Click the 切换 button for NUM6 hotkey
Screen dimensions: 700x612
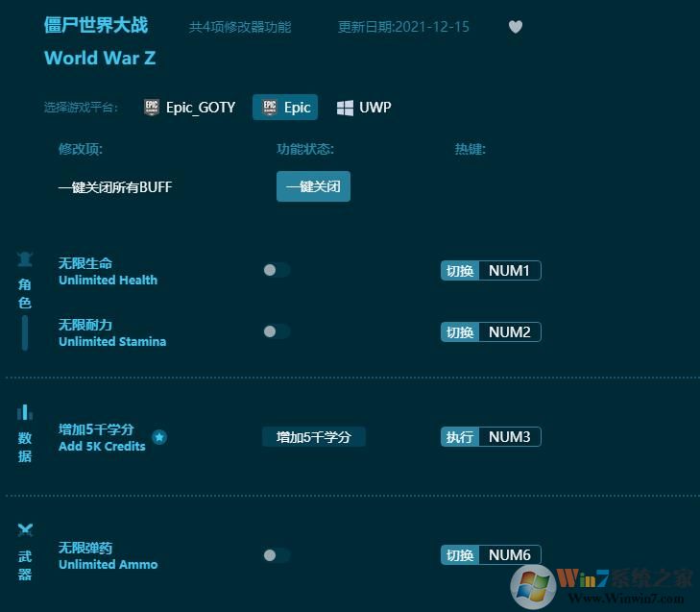[x=460, y=555]
